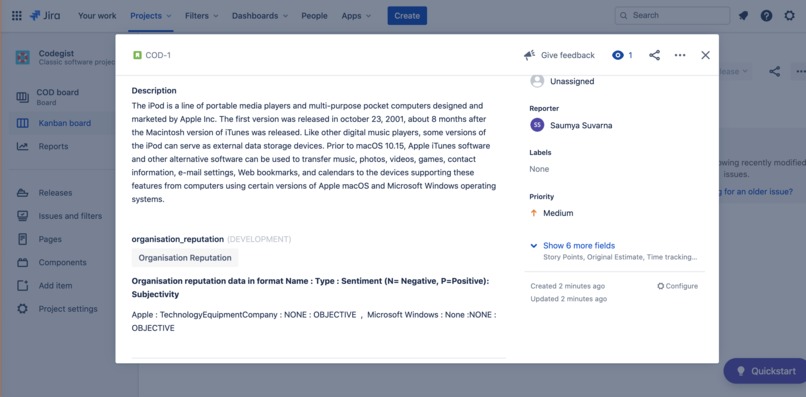Click the Codegist project avatar
The width and height of the screenshot is (806, 397).
[x=23, y=57]
